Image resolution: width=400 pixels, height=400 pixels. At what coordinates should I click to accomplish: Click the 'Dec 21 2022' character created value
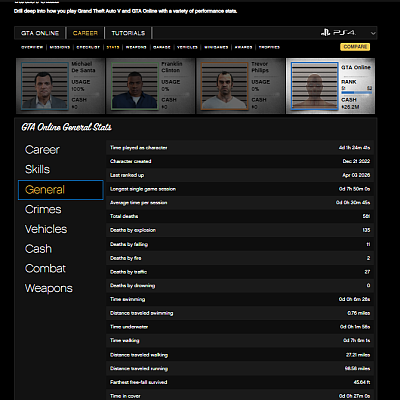point(356,161)
